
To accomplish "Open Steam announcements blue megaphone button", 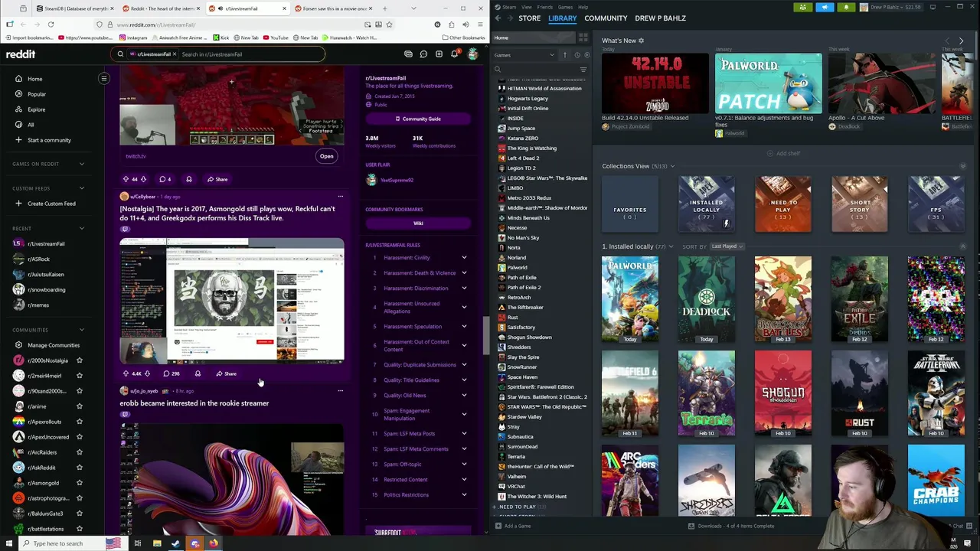I will [825, 7].
